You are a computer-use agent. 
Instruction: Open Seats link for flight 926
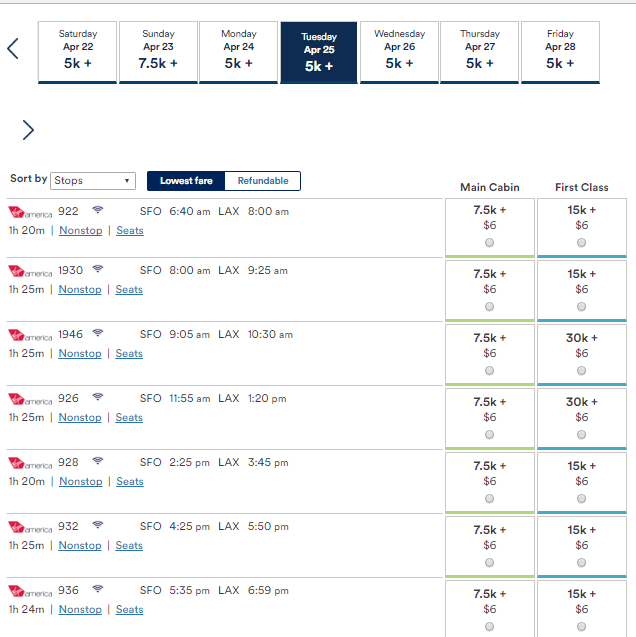(x=129, y=417)
